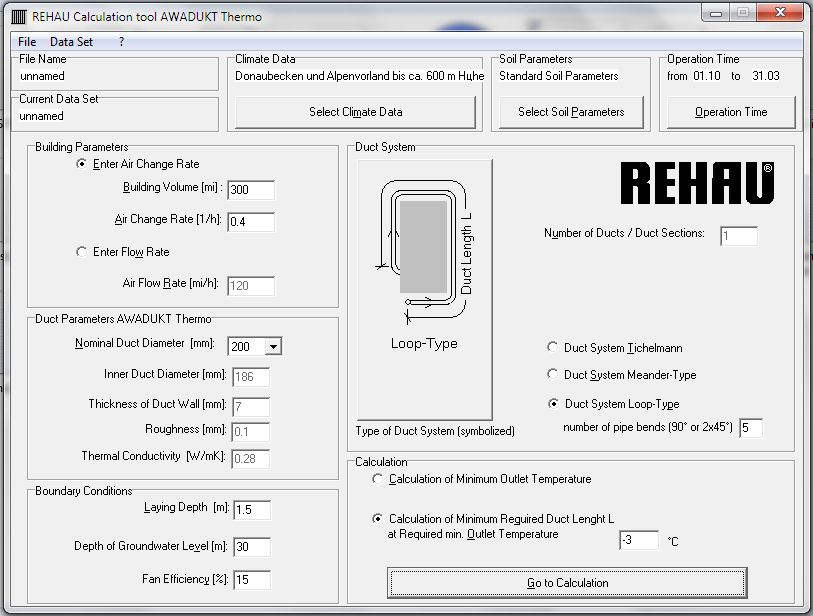Click the operation end date '31.03'
This screenshot has width=813, height=616.
(766, 76)
